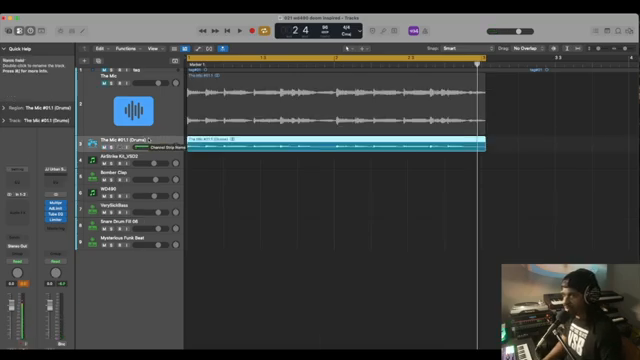Click the blue grid view button next to View

pyautogui.click(x=185, y=49)
